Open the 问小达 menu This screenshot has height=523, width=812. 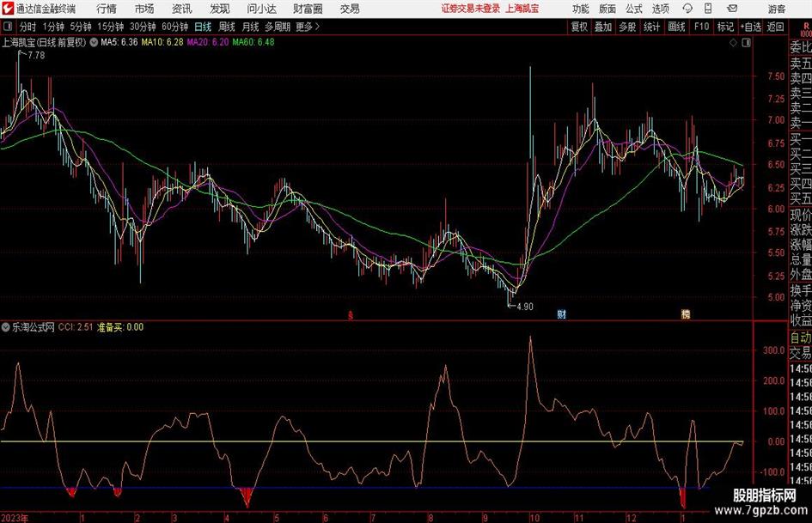coord(261,9)
